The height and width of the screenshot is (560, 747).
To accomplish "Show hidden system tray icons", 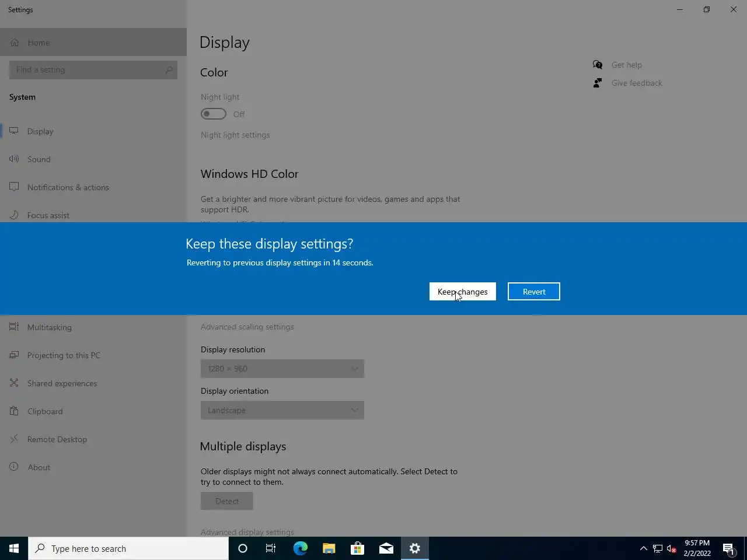I will point(643,548).
